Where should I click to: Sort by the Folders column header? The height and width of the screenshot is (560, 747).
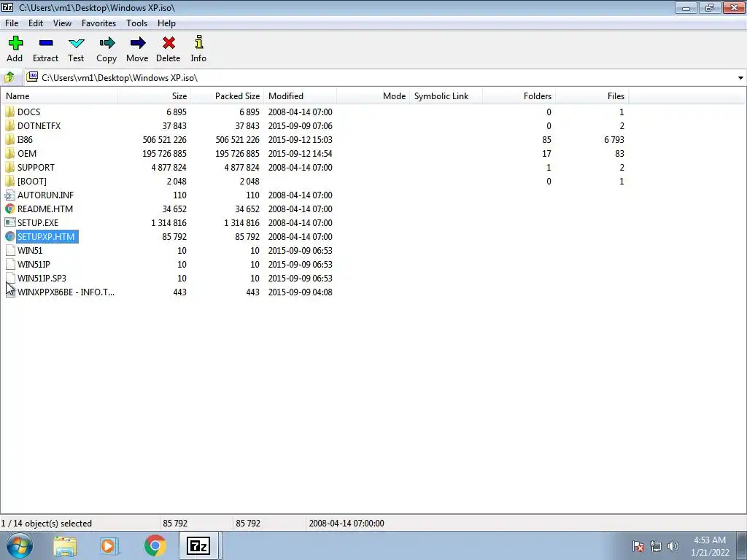coord(519,96)
